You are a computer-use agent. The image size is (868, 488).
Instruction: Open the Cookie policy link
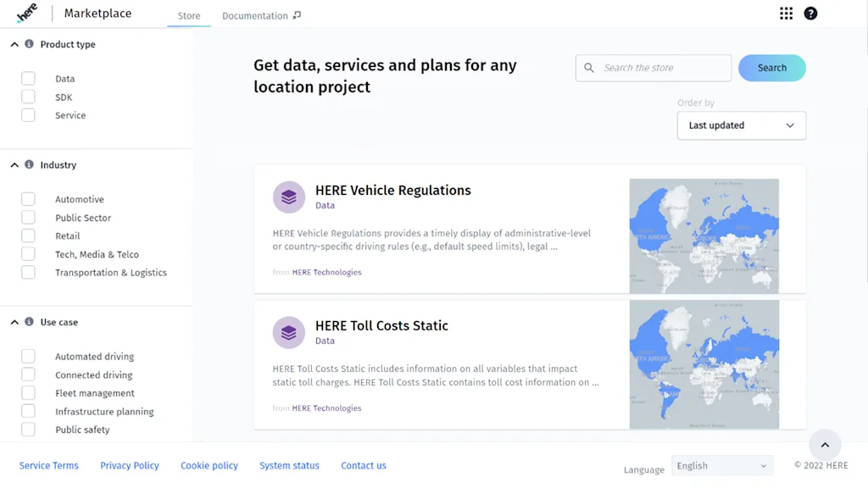click(209, 466)
